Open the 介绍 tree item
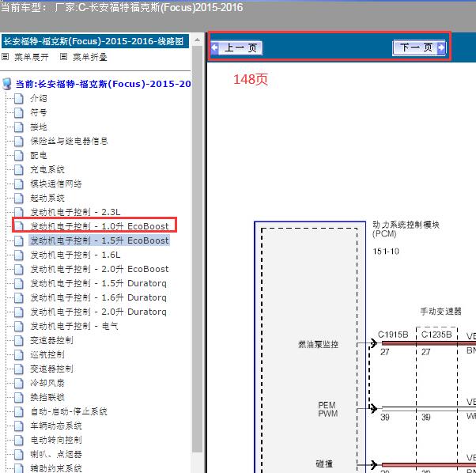The height and width of the screenshot is (473, 476). 39,98
